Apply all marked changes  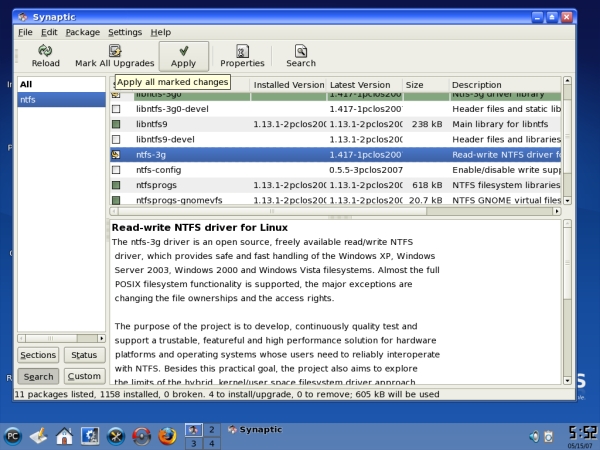[x=184, y=56]
